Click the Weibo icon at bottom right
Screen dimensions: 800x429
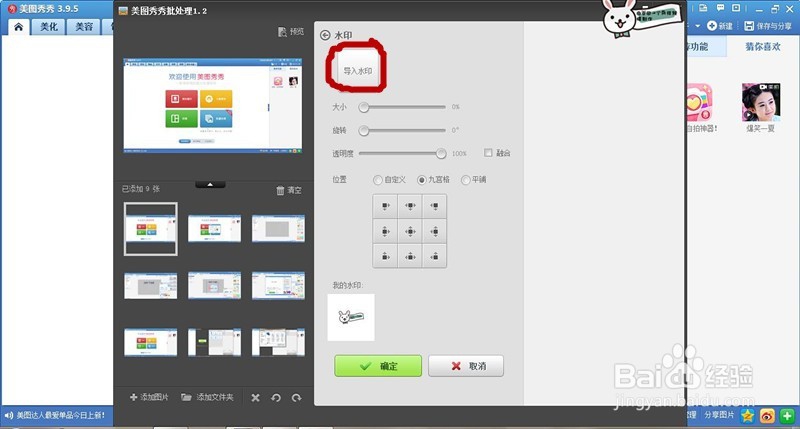pos(767,416)
